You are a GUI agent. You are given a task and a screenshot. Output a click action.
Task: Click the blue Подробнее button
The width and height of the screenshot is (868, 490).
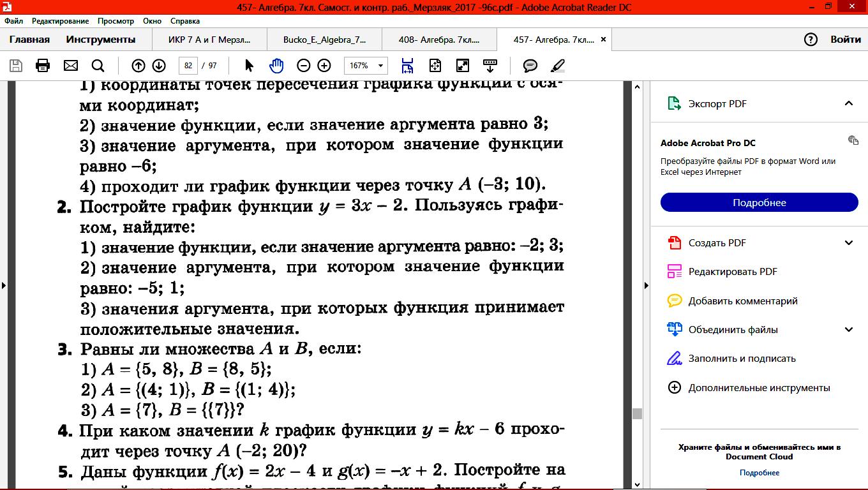coord(759,202)
